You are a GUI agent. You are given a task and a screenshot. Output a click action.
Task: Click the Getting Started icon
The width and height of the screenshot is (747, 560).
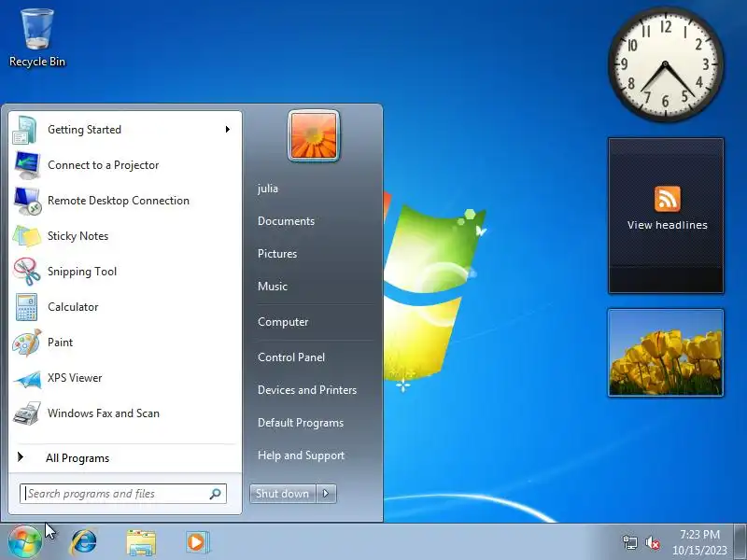coord(25,130)
